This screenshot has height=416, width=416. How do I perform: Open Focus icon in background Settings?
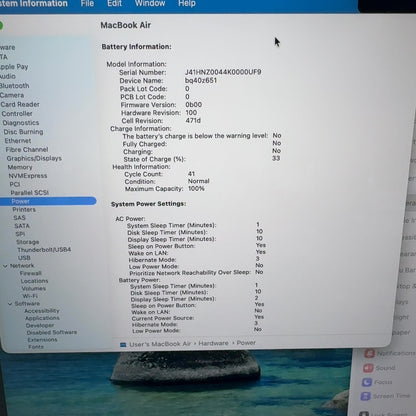(x=367, y=382)
